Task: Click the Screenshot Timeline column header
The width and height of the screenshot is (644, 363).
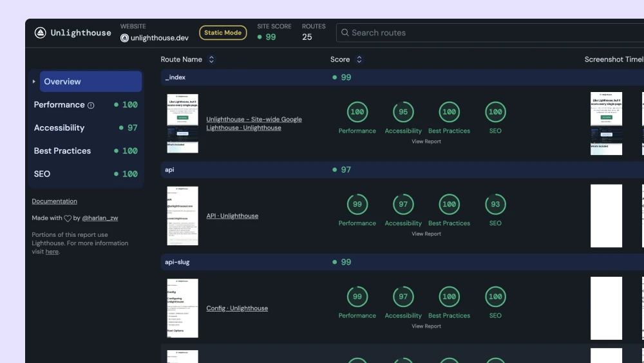Action: (614, 60)
